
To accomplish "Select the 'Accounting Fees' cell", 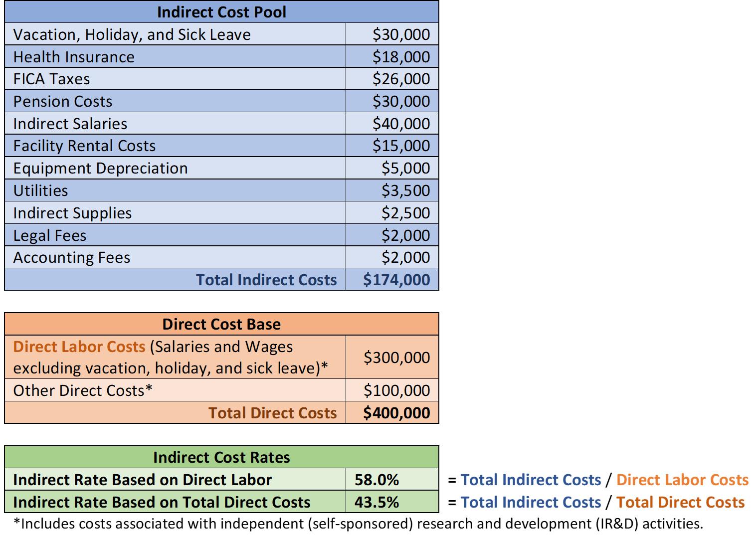I will 175,257.
